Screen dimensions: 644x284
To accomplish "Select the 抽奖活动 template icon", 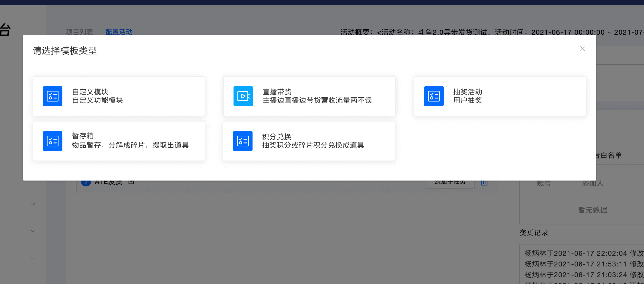I will pos(434,96).
